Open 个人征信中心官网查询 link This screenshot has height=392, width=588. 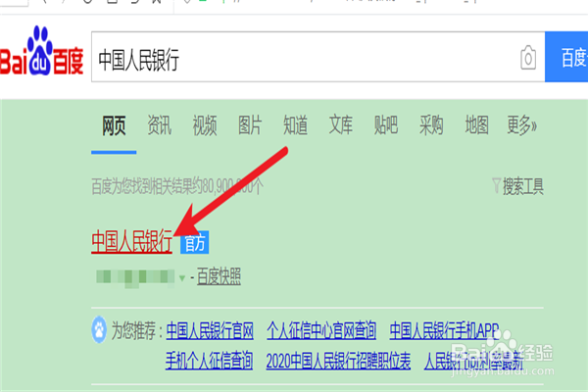click(x=321, y=331)
